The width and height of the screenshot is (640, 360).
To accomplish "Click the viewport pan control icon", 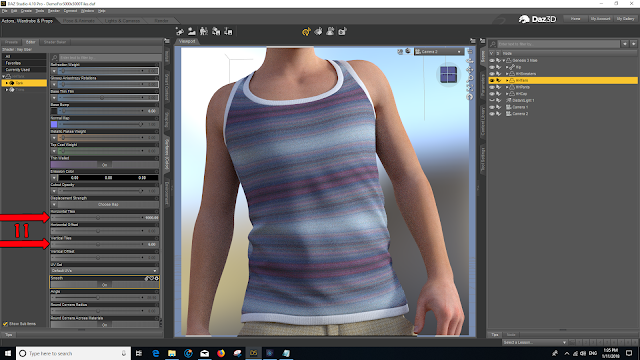I will (470, 70).
